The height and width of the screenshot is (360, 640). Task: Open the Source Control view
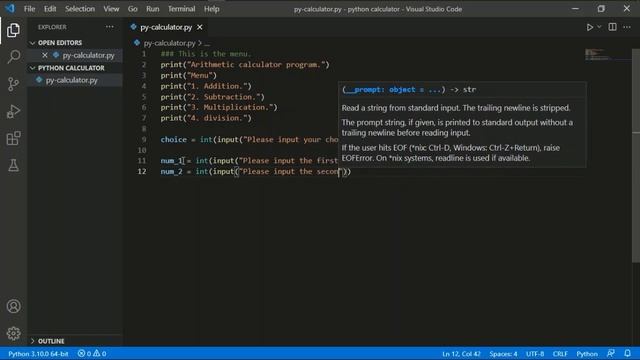[x=13, y=84]
